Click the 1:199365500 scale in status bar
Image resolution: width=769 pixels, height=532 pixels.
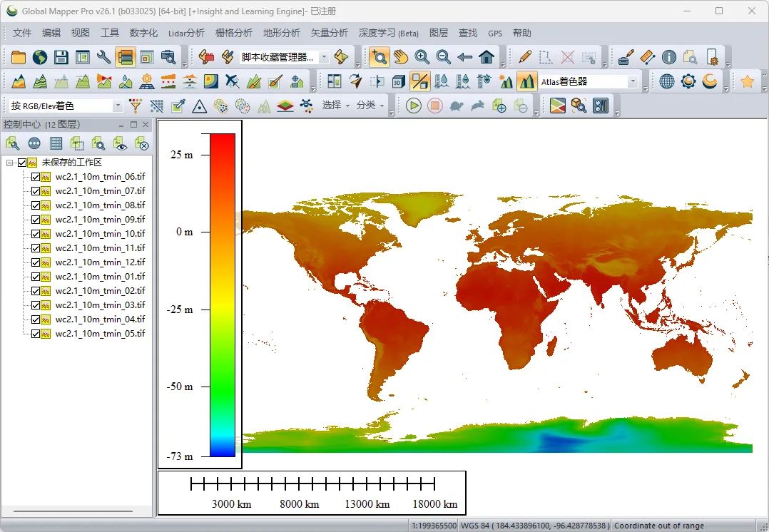coord(434,526)
